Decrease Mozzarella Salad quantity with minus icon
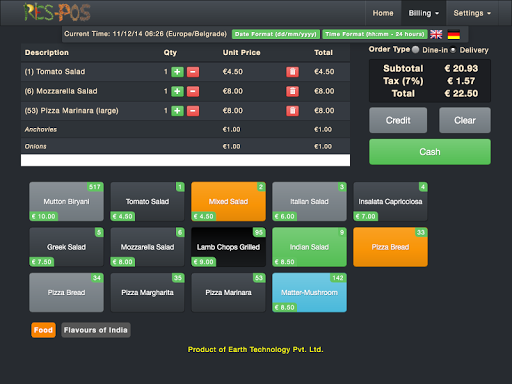Viewport: 512px width, 384px height. point(193,91)
